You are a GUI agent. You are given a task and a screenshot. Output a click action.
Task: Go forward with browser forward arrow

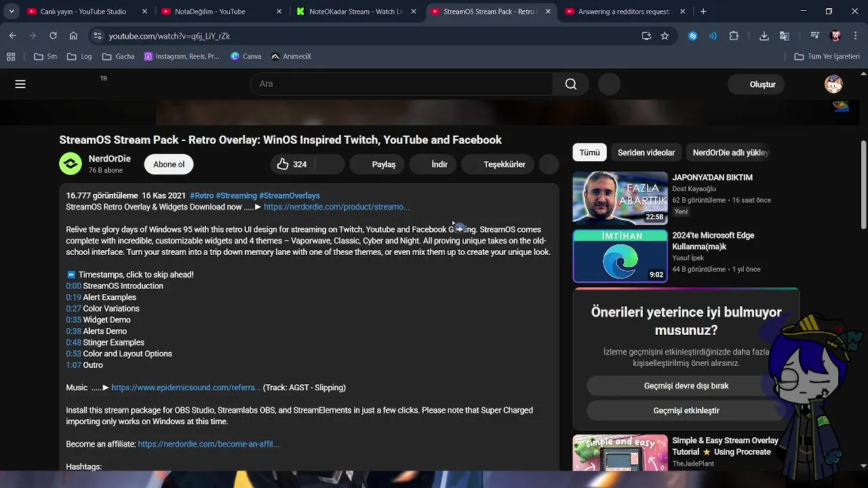(33, 36)
